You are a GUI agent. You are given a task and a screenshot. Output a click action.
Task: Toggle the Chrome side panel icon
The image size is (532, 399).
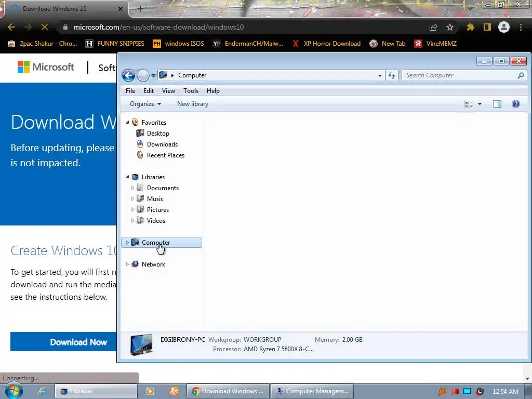(x=487, y=27)
